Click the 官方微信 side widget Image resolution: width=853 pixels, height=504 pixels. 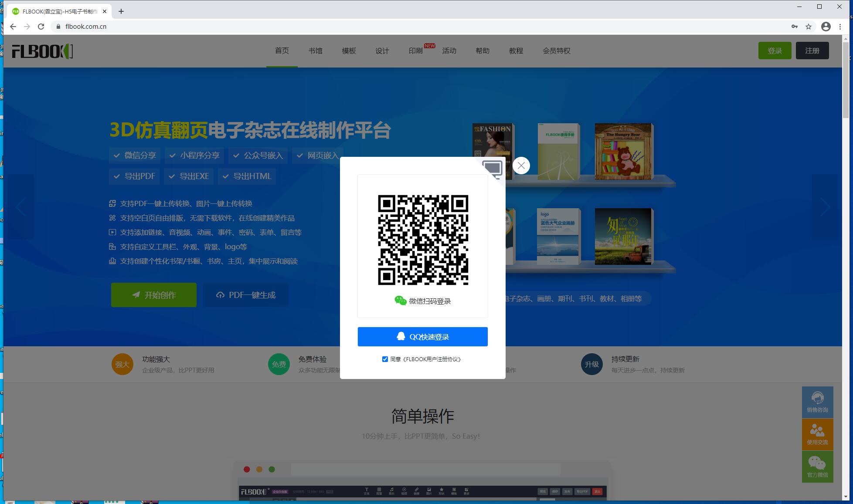[818, 467]
